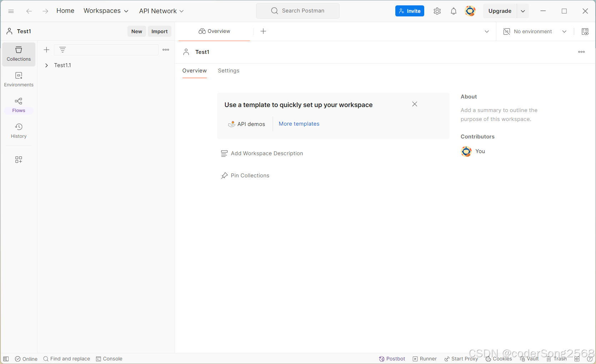Open Cookies manager
The width and height of the screenshot is (596, 364).
499,359
